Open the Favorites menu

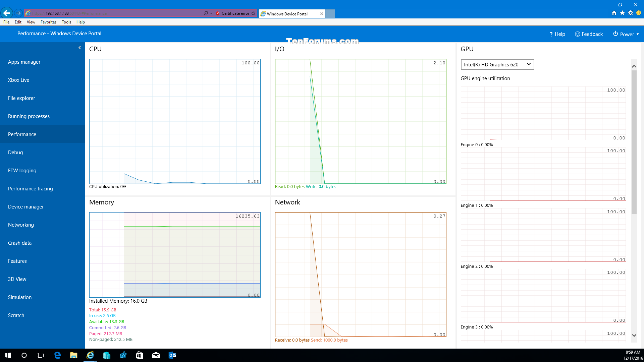[48, 22]
